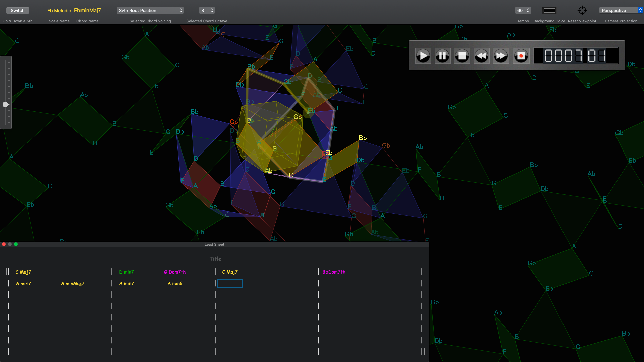Click the Pause transport button
Viewport: 644px width, 362px height.
pos(442,56)
